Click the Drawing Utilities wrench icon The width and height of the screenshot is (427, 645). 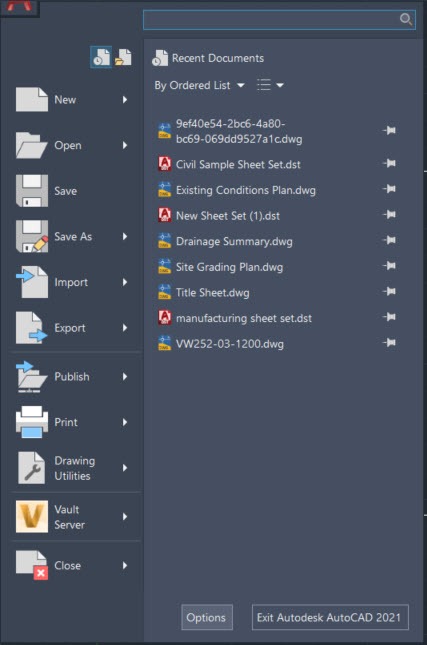click(32, 468)
